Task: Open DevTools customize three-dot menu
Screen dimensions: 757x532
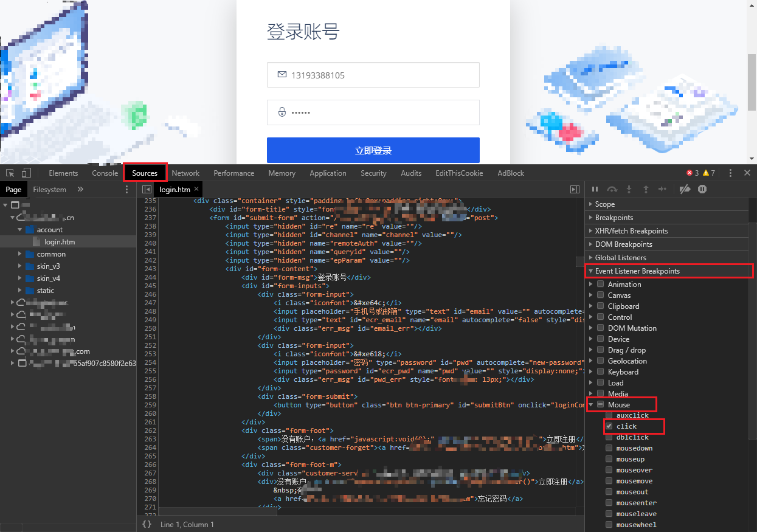Action: point(730,173)
